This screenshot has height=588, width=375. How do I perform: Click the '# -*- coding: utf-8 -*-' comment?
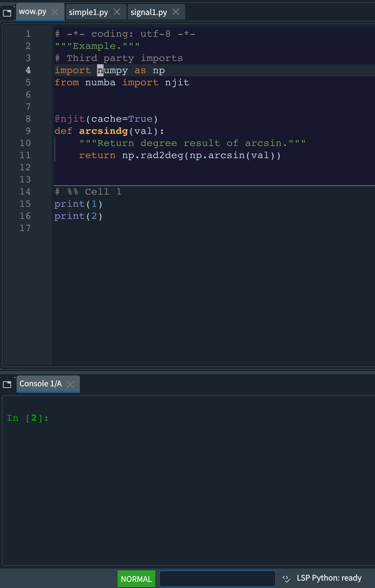click(x=125, y=34)
